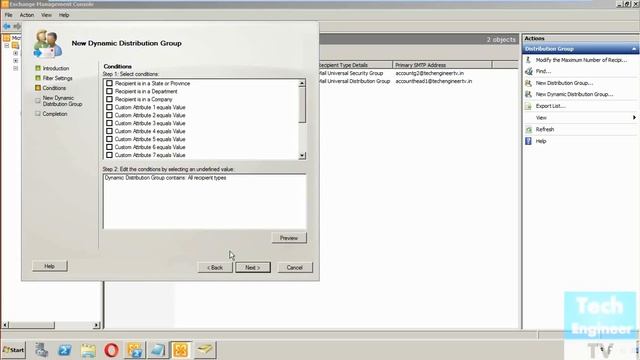Click the step 2 conditions edit box

point(204,202)
